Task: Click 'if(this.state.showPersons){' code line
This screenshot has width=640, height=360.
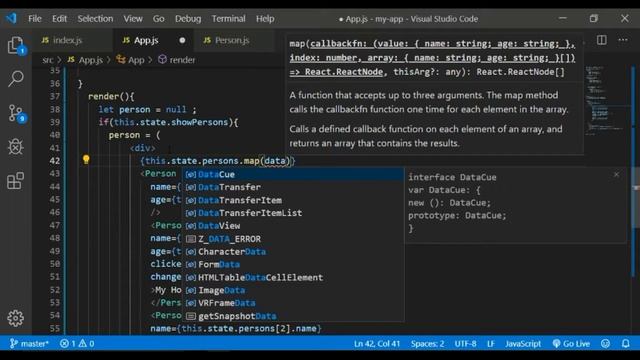Action: point(168,122)
